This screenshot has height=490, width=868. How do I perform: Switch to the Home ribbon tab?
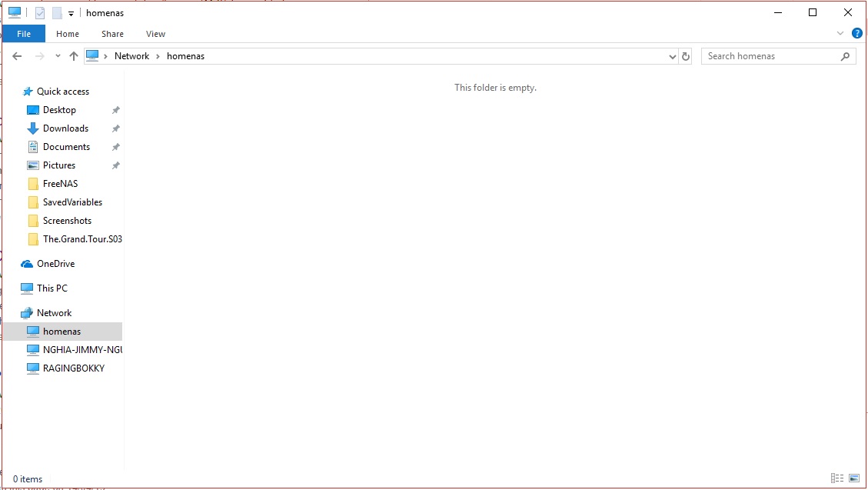(x=68, y=34)
